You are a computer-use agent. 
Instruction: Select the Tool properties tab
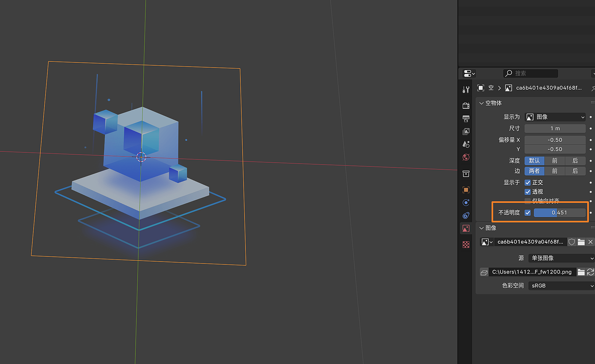tap(465, 89)
